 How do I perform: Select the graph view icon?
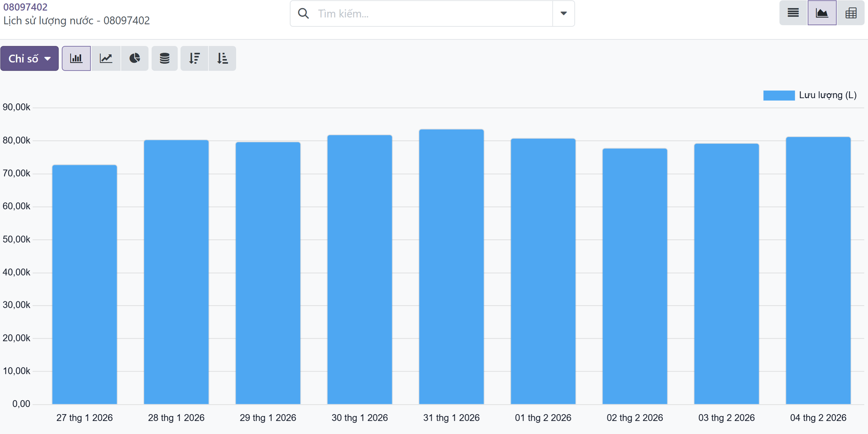pos(822,13)
